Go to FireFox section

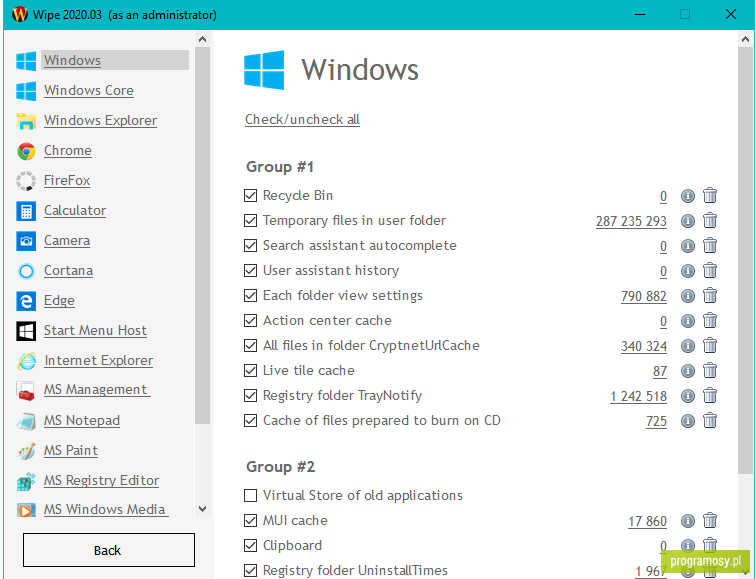[x=67, y=181]
